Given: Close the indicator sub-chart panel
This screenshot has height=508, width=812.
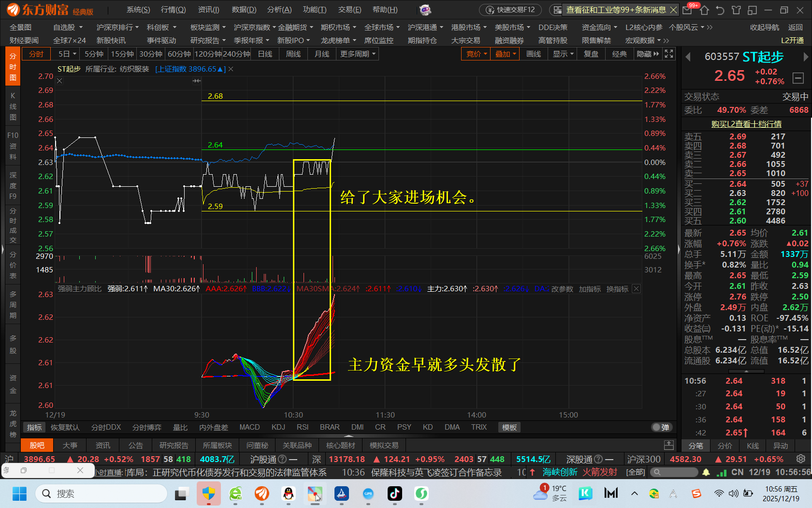Looking at the screenshot, I should [636, 289].
